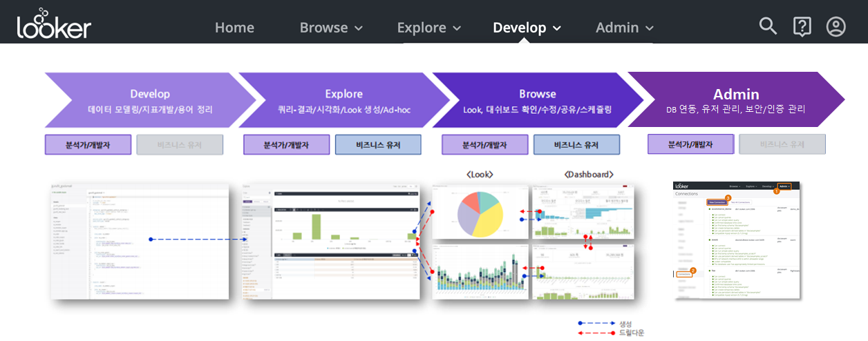Expand the chevron next to Develop
Viewport: 868px width, 341px height.
click(556, 28)
